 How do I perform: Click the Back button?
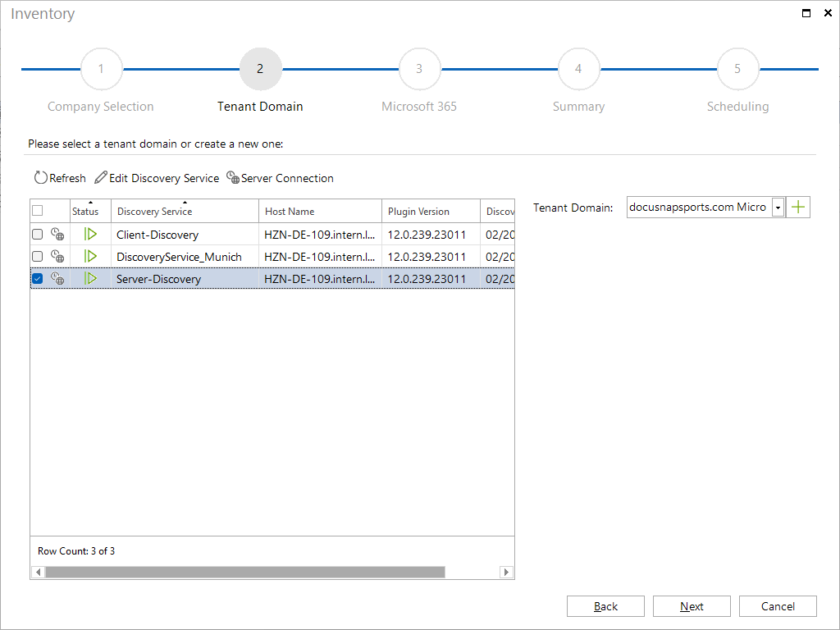605,606
